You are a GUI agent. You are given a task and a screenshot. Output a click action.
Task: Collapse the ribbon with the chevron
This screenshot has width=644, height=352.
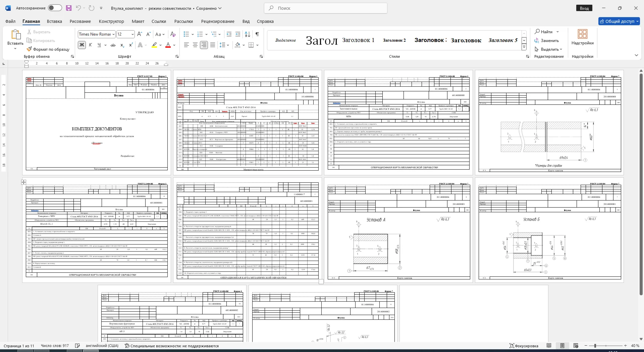(636, 55)
